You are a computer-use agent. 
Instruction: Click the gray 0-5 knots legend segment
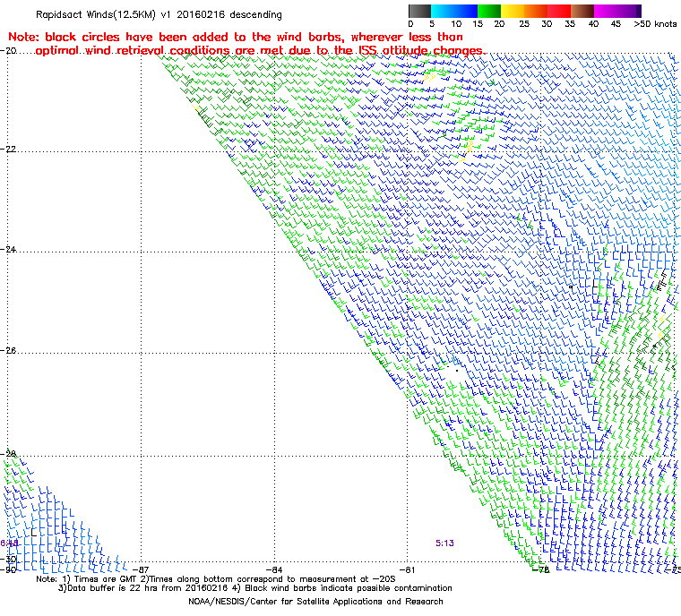(419, 11)
